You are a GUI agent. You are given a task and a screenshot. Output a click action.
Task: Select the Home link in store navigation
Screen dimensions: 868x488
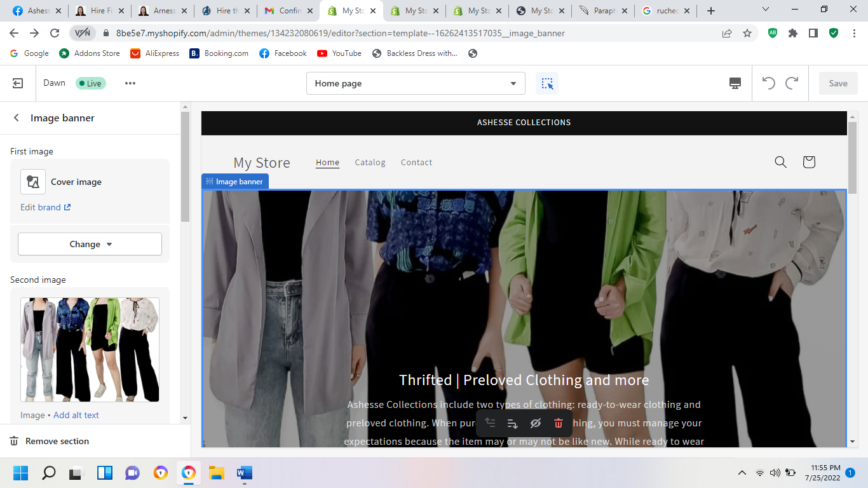[328, 163]
